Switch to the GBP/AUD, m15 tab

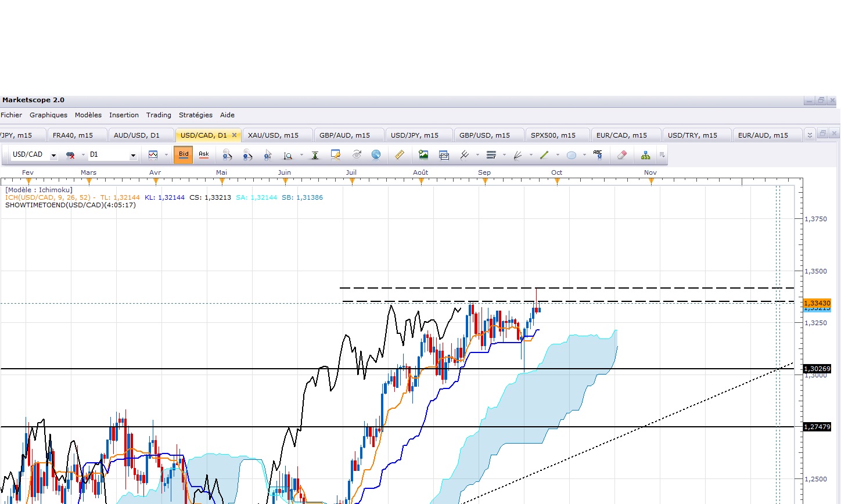click(x=348, y=135)
